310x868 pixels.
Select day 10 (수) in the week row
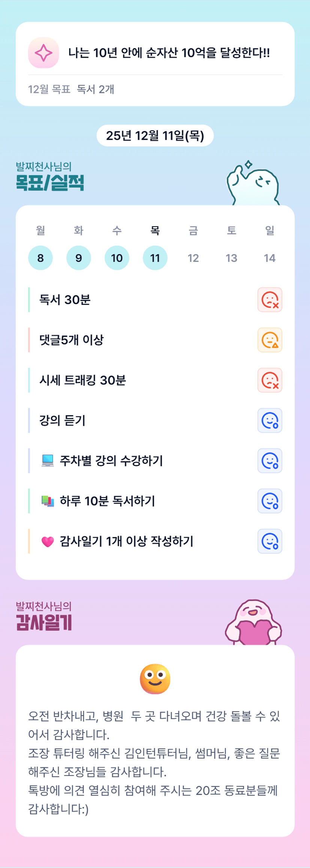(x=117, y=258)
